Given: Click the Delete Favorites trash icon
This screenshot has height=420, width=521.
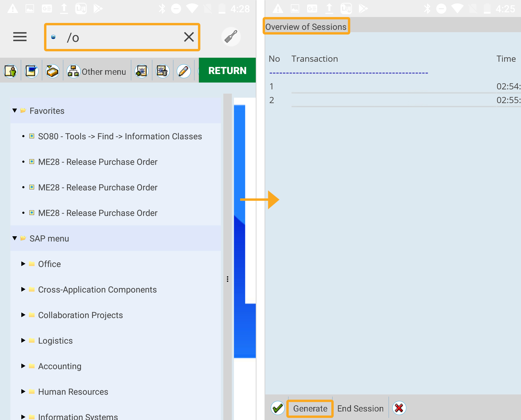Looking at the screenshot, I should [x=162, y=71].
